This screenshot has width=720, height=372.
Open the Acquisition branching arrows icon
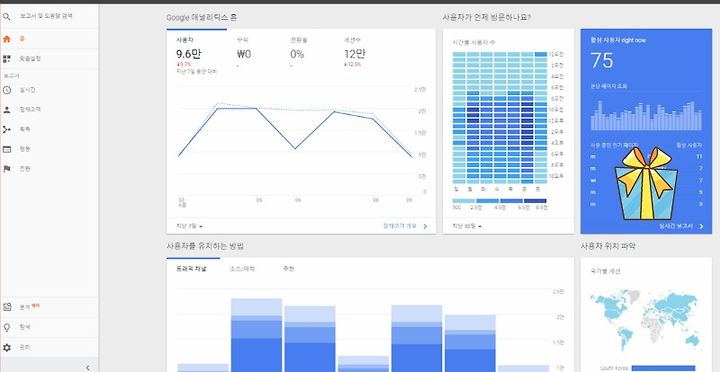tap(6, 130)
